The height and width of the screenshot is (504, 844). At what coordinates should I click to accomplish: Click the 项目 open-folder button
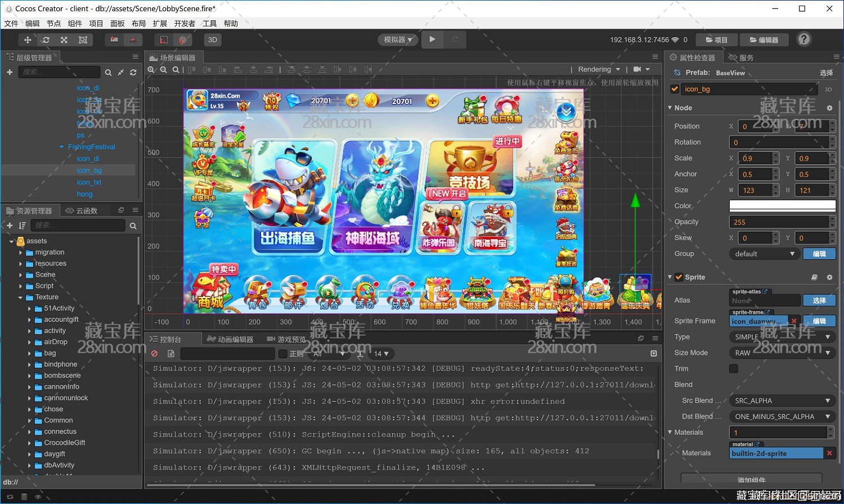click(716, 40)
